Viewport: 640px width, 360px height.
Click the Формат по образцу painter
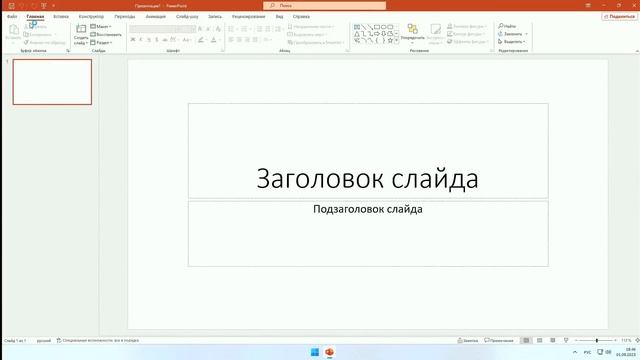point(44,42)
